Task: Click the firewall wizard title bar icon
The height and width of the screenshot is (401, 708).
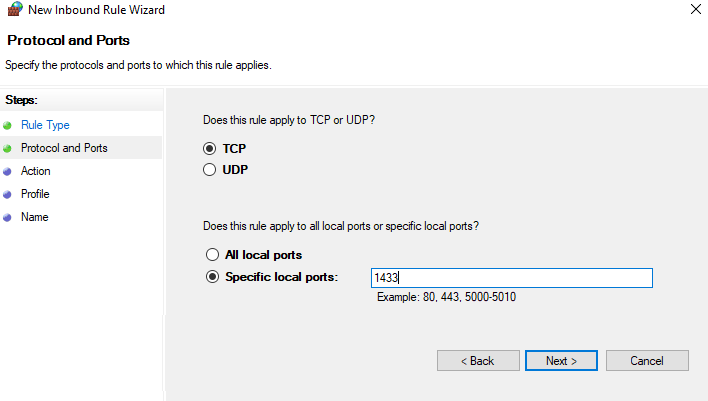Action: click(14, 10)
